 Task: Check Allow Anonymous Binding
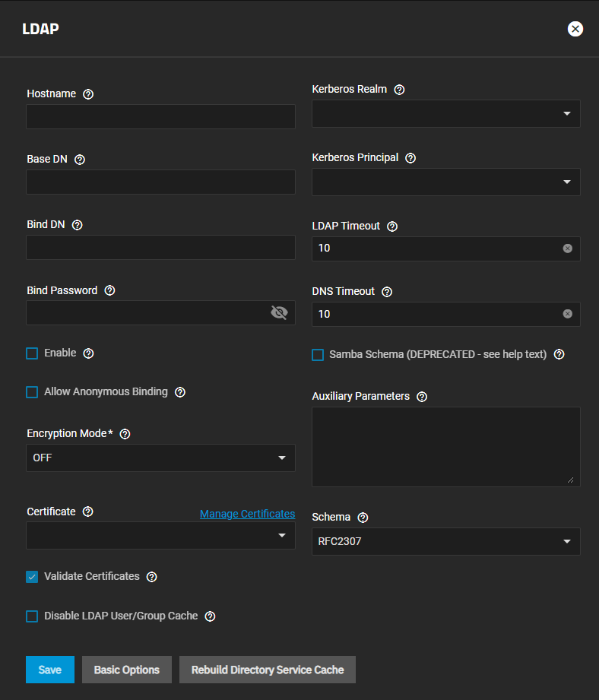(32, 392)
